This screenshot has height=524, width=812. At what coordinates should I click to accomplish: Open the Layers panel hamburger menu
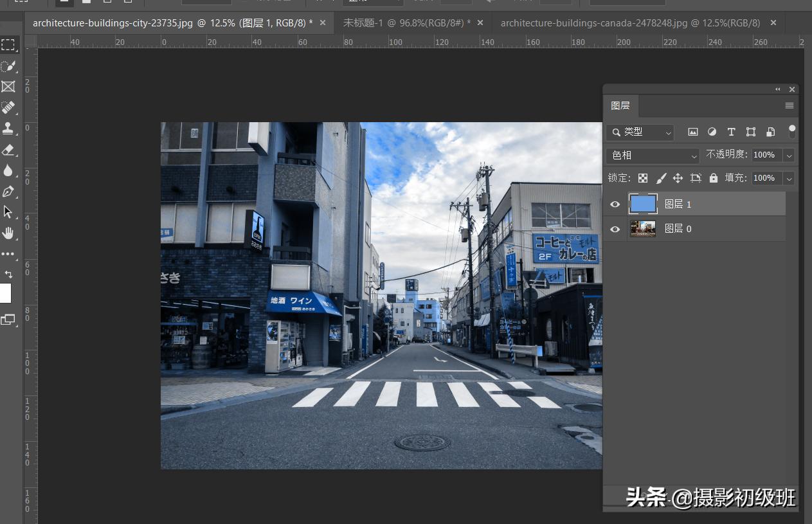pos(789,105)
